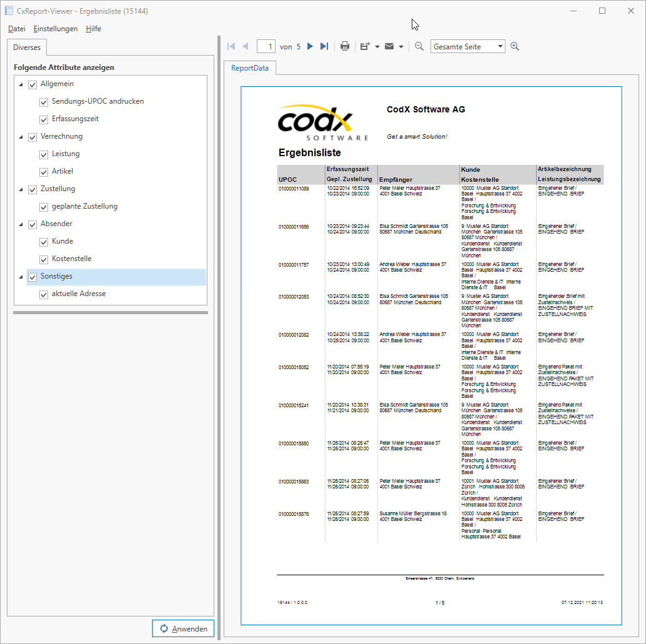Collapse the Verrechnung tree node

(20, 136)
